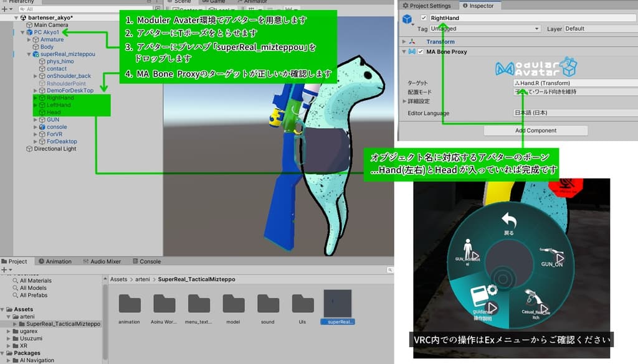638x364 pixels.
Task: Open the 配置モード dropdown
Action: (575, 92)
